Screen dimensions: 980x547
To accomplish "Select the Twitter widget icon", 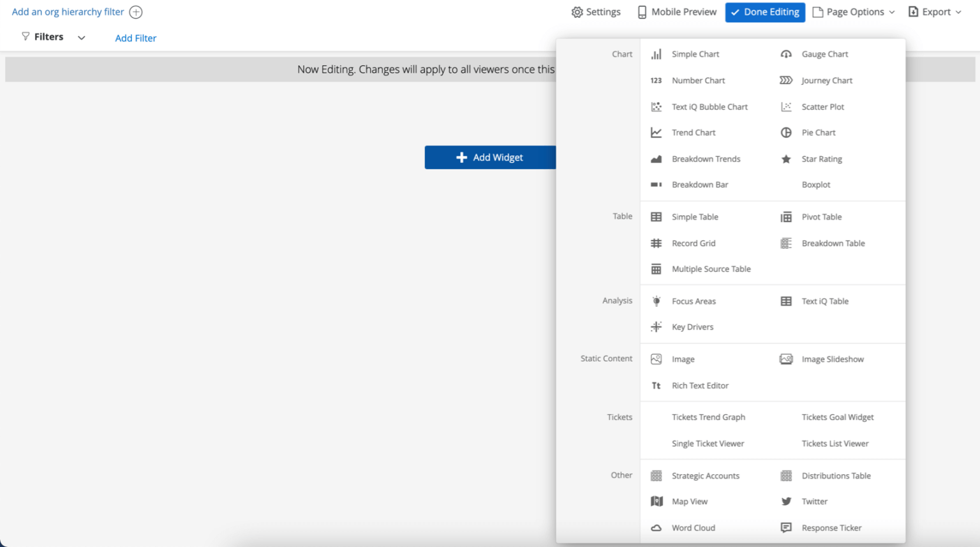I will pos(786,501).
